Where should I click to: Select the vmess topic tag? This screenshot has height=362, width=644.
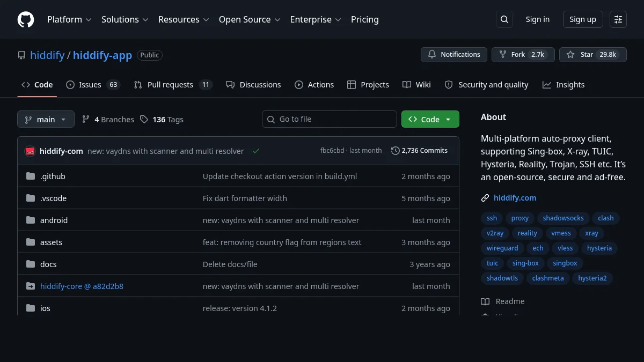(x=561, y=233)
